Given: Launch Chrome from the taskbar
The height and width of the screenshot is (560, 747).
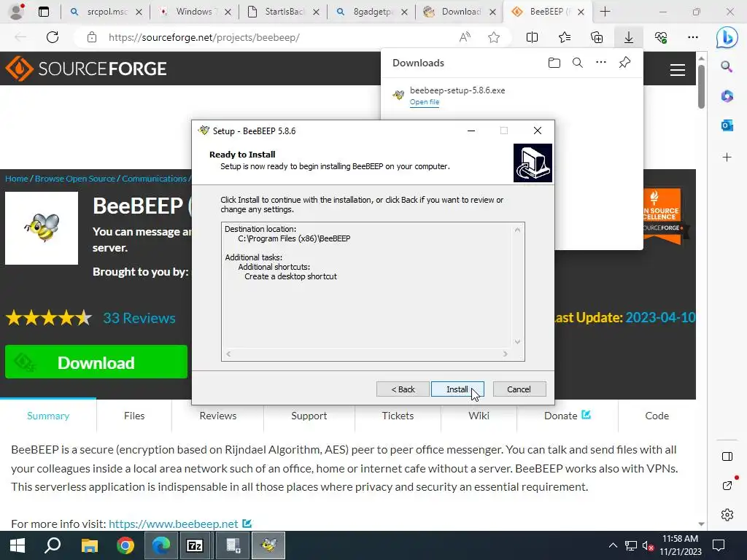Looking at the screenshot, I should pos(125,545).
